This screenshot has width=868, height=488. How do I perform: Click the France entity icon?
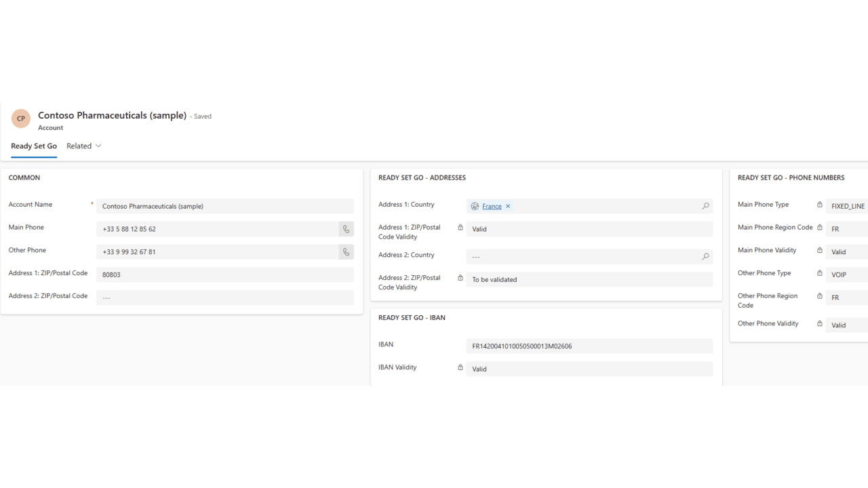475,206
